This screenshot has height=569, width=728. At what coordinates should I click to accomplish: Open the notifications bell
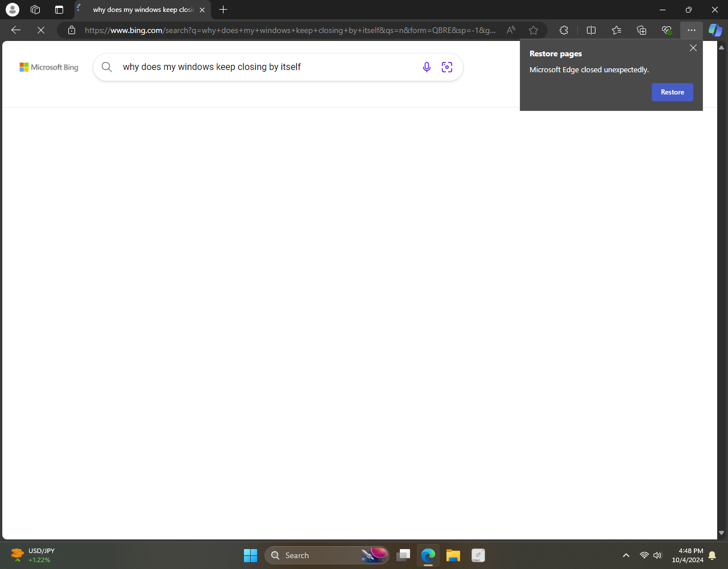point(712,555)
